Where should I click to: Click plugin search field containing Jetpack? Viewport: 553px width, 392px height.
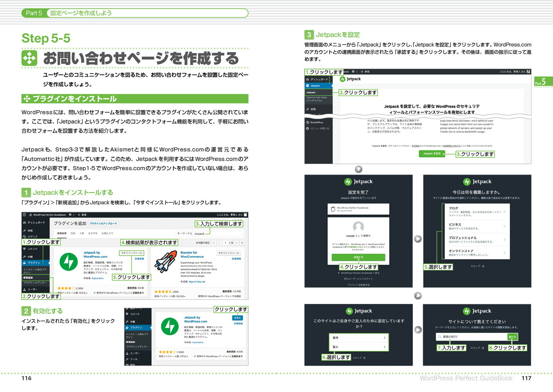point(218,234)
